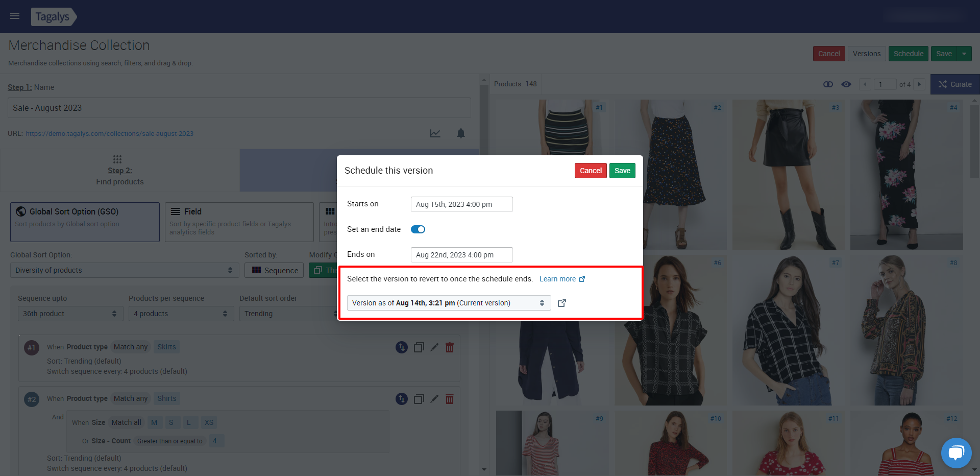Edit the Ends on date field

(x=462, y=255)
